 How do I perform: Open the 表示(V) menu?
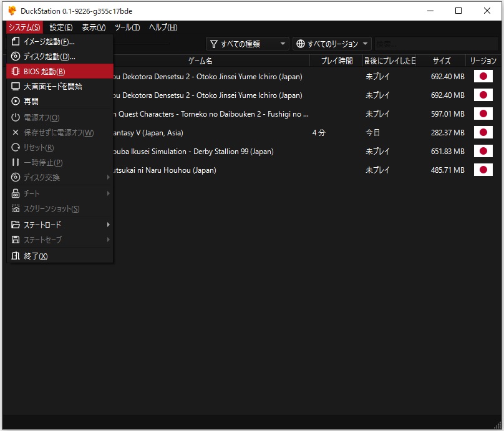[x=94, y=27]
